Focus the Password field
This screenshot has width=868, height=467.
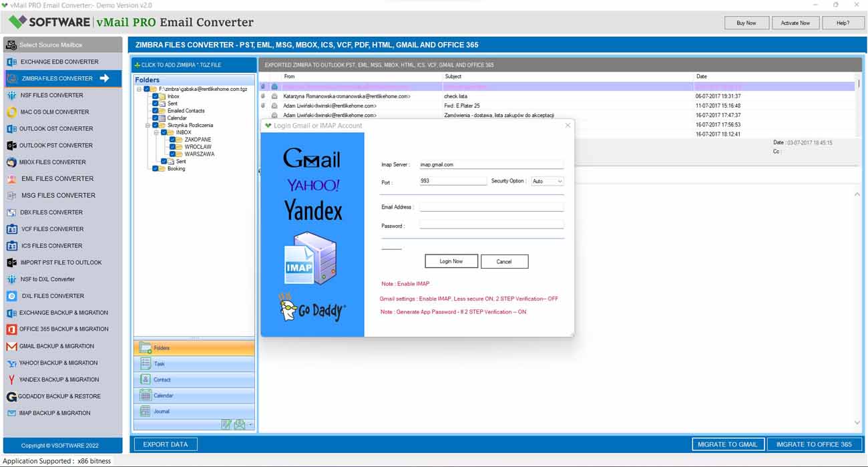point(491,226)
